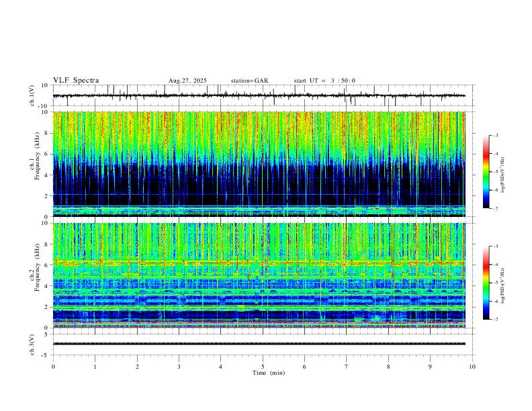Click the ch.2 spectrogram panel
The width and height of the screenshot is (532, 411).
[x=259, y=275]
